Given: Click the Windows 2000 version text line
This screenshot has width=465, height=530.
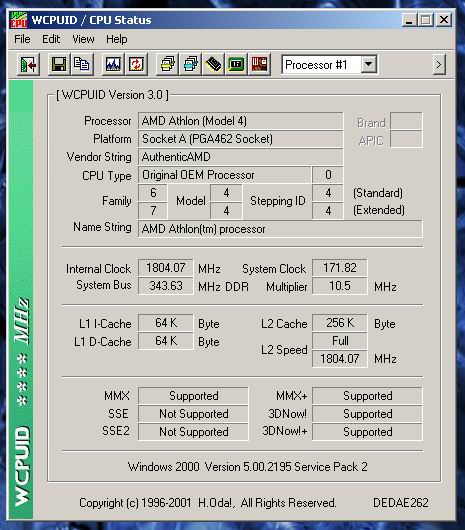Looking at the screenshot, I should tap(247, 467).
